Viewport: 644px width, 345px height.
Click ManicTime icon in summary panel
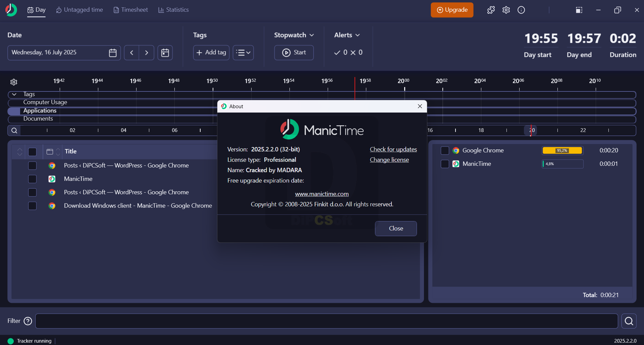(x=456, y=164)
